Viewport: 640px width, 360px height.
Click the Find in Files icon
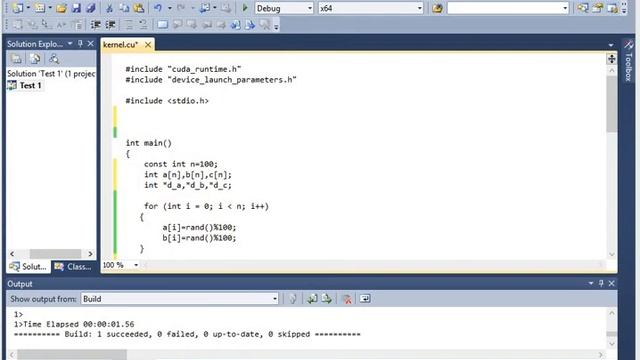pos(437,8)
